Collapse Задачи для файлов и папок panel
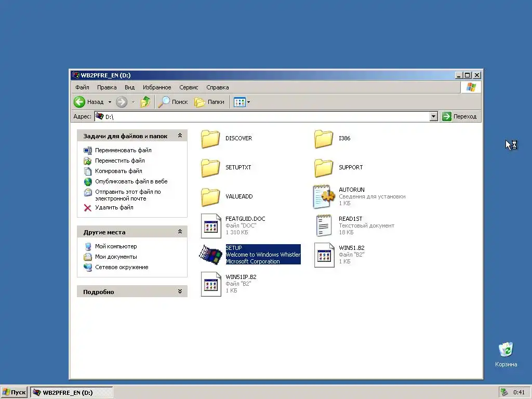Image resolution: width=532 pixels, height=399 pixels. coord(180,136)
